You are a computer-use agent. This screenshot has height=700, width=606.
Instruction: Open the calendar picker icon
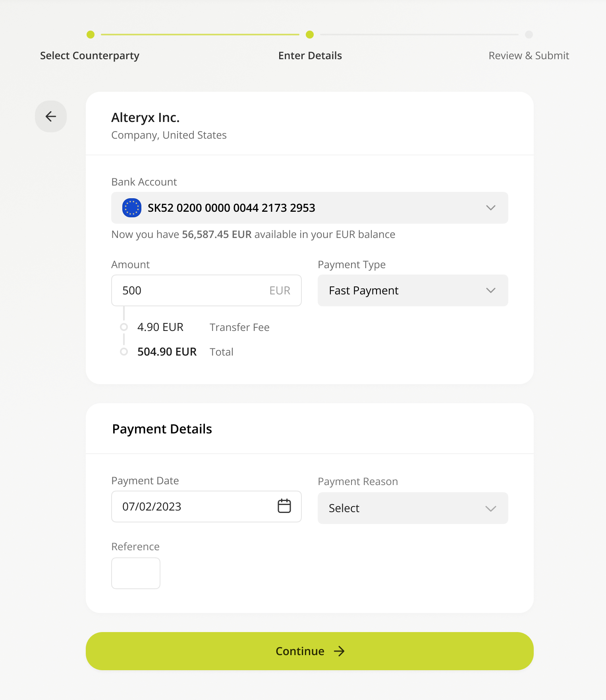(x=284, y=506)
